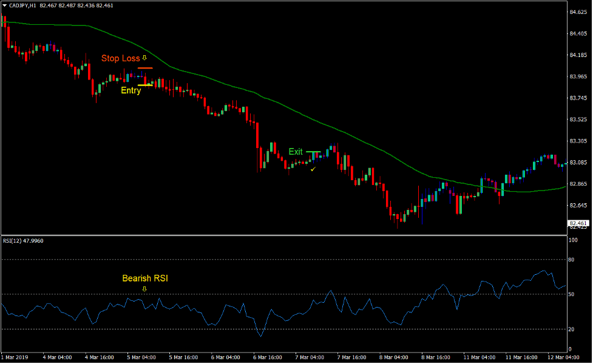Screen dimensions: 593x364
Task: Select the yellow checkmark below the Exit line
Action: coord(314,170)
